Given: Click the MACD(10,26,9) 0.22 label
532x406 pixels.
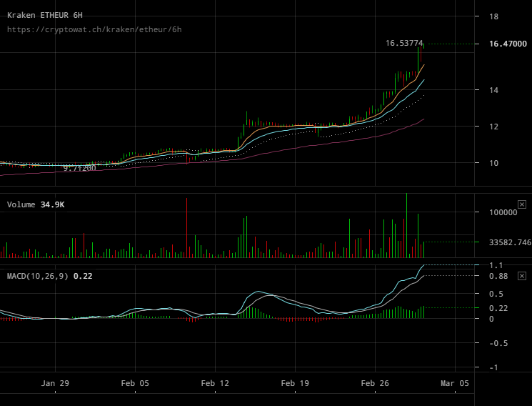Looking at the screenshot, I should [49, 276].
